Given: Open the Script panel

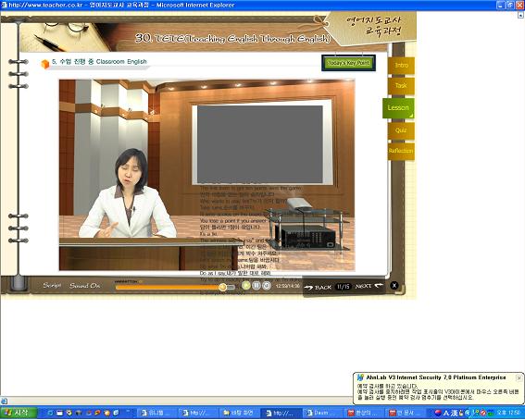Looking at the screenshot, I should pyautogui.click(x=52, y=286).
